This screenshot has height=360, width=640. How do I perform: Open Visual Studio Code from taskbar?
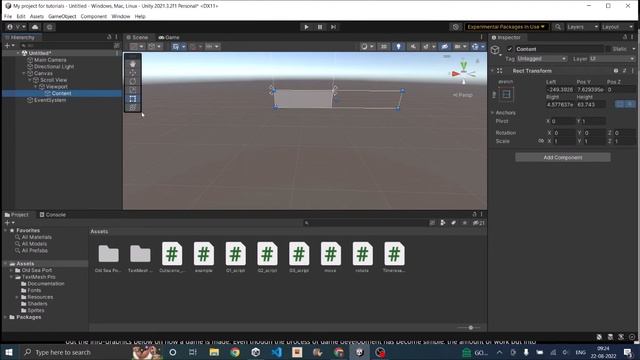tap(276, 352)
